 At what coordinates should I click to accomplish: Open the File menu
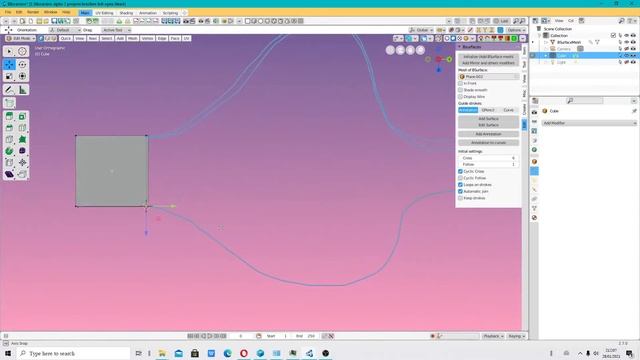pyautogui.click(x=8, y=12)
